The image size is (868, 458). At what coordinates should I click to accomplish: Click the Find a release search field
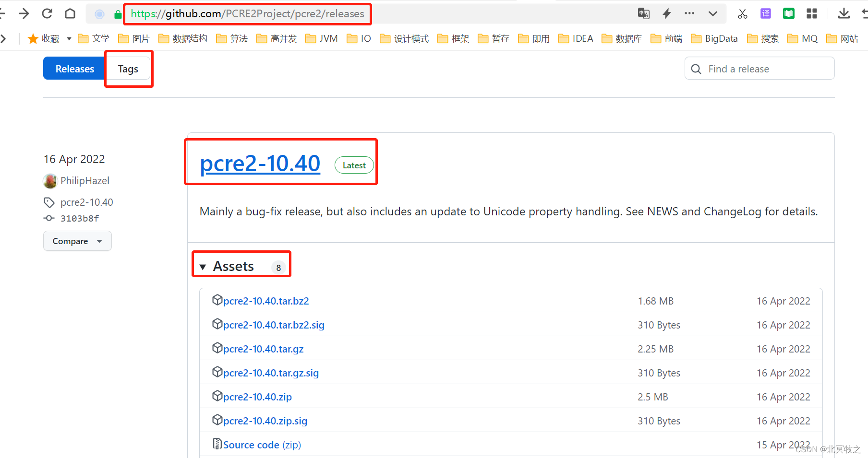(759, 69)
